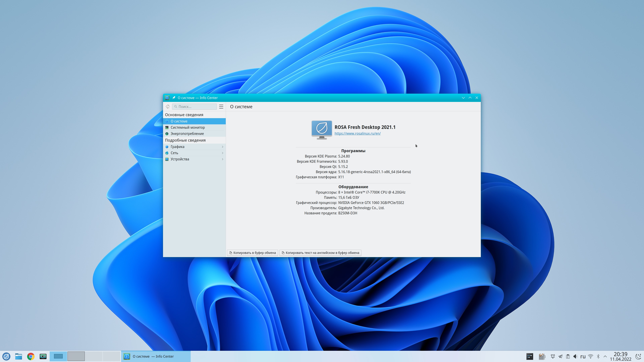Click Копировать в буфер обмена button
The image size is (644, 362).
point(253,253)
